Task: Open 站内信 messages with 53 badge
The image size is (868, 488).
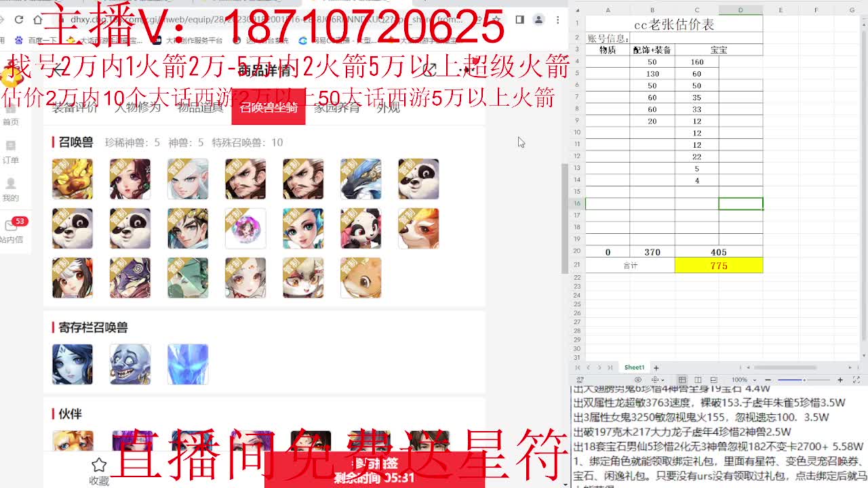Action: 12,230
